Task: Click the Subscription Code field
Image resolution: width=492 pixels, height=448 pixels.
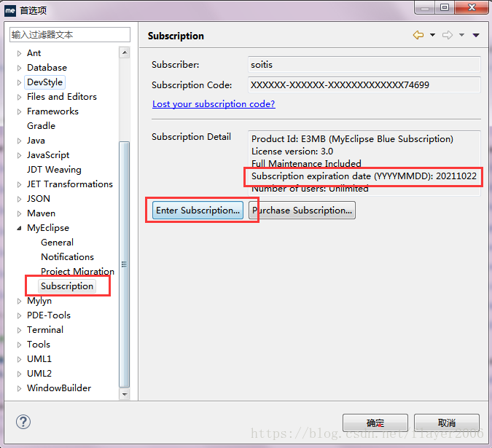Action: pos(364,85)
